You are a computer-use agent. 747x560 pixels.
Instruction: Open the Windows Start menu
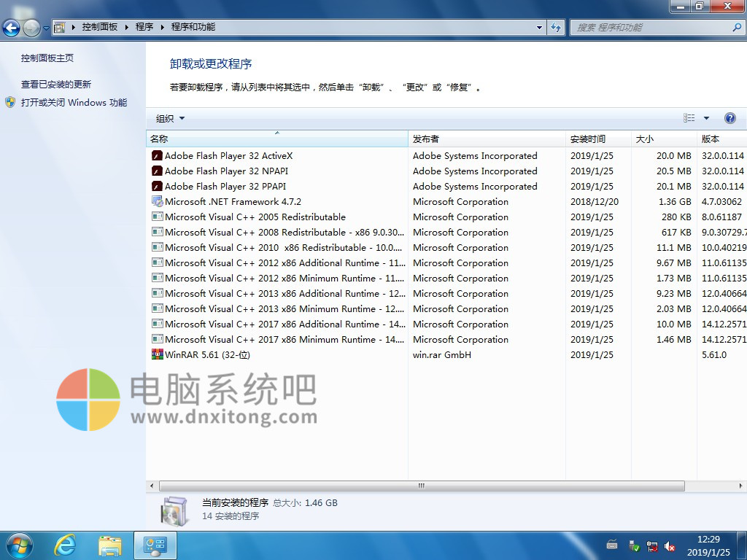(x=20, y=545)
